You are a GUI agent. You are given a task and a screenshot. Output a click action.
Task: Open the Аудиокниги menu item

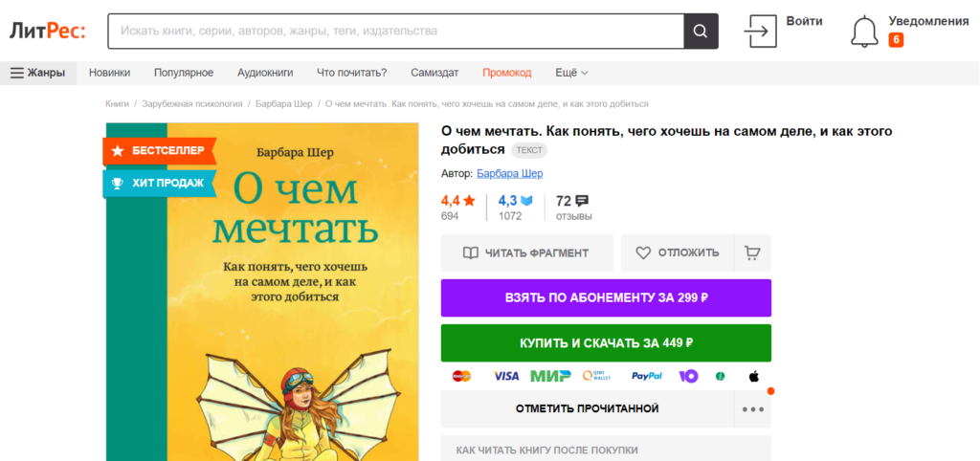[x=265, y=73]
